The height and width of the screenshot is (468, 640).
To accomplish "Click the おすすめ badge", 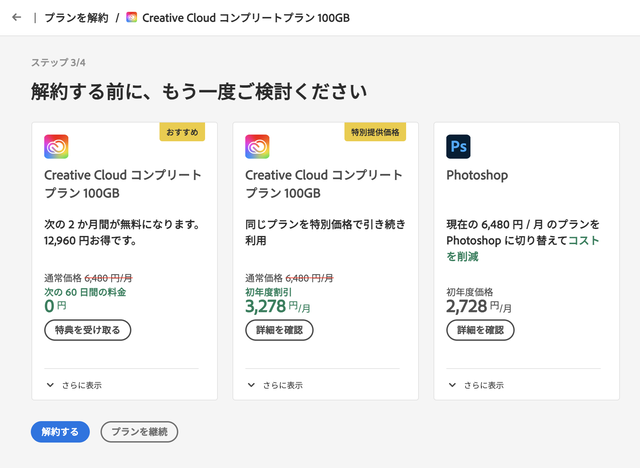I will (x=182, y=132).
